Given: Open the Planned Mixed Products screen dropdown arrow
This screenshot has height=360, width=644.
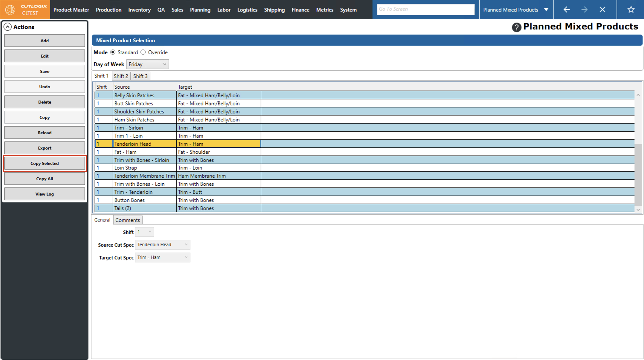Looking at the screenshot, I should (x=546, y=10).
